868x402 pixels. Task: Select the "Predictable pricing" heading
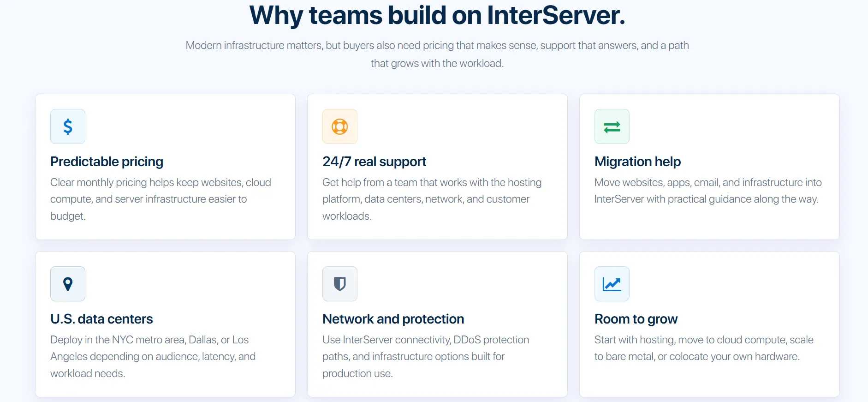(x=107, y=162)
